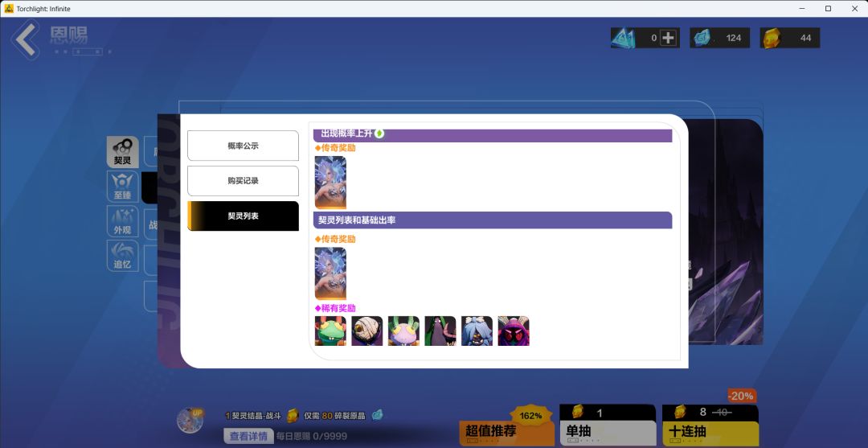Select the bandaged mummy rare pact spirit
Viewport: 868px width, 448px height.
367,331
